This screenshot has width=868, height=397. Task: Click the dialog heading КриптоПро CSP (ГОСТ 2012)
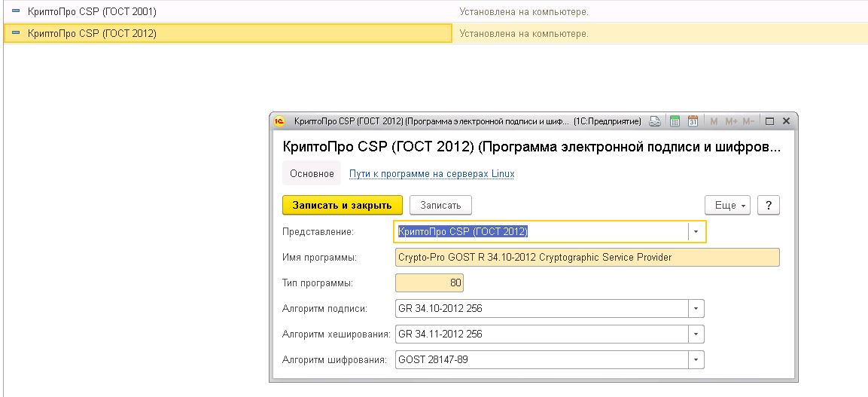click(x=531, y=147)
